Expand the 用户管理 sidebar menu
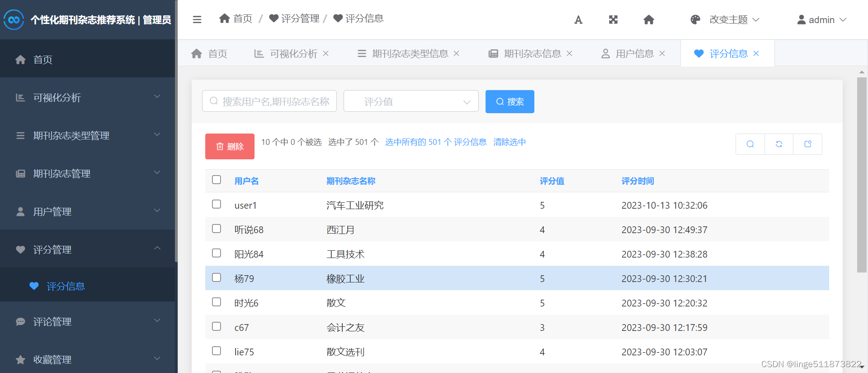 pos(157,210)
